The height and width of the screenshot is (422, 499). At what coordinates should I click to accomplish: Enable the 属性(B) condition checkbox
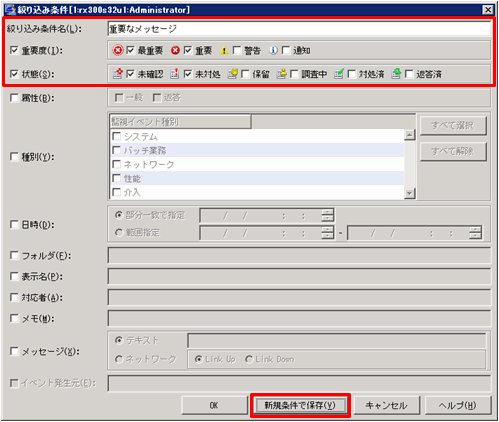14,98
